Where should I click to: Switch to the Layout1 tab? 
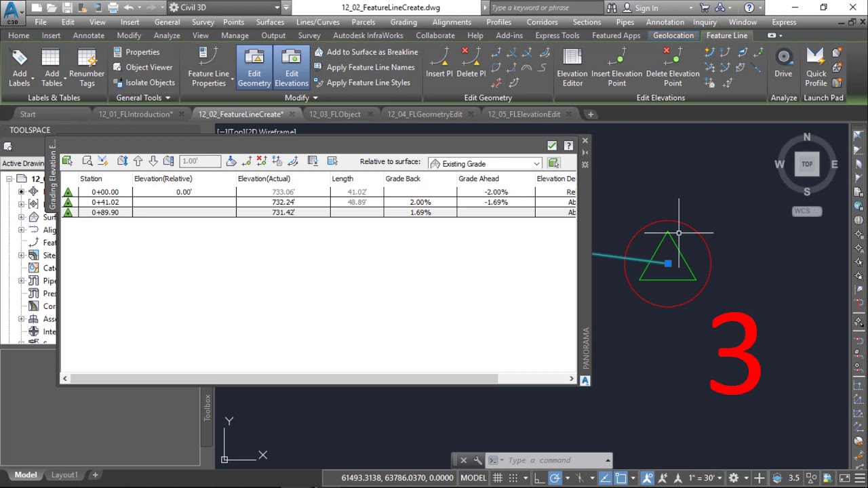[65, 475]
